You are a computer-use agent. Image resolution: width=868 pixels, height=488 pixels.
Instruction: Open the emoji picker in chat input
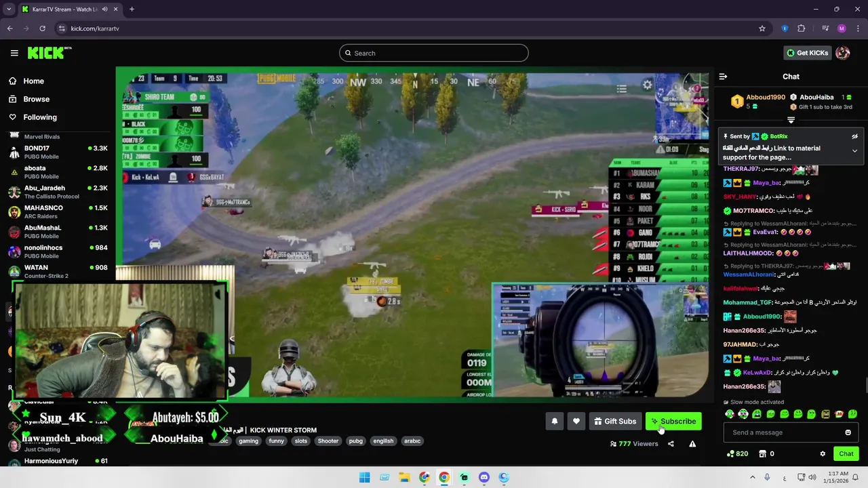coord(848,432)
